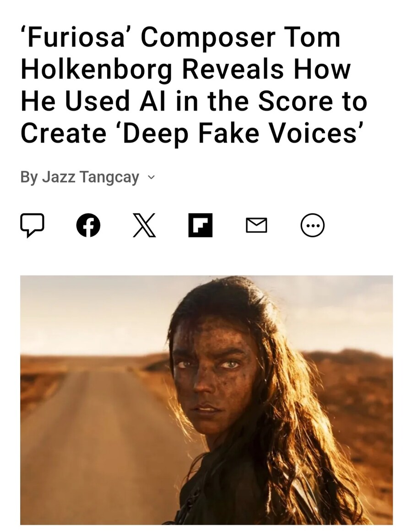Share the article on X
The width and height of the screenshot is (412, 532).
(x=144, y=225)
